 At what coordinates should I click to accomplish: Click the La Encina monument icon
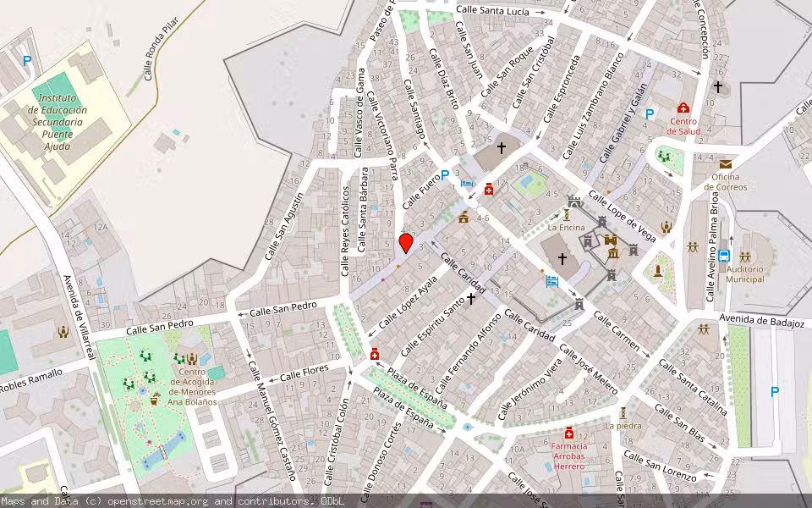coord(567,214)
